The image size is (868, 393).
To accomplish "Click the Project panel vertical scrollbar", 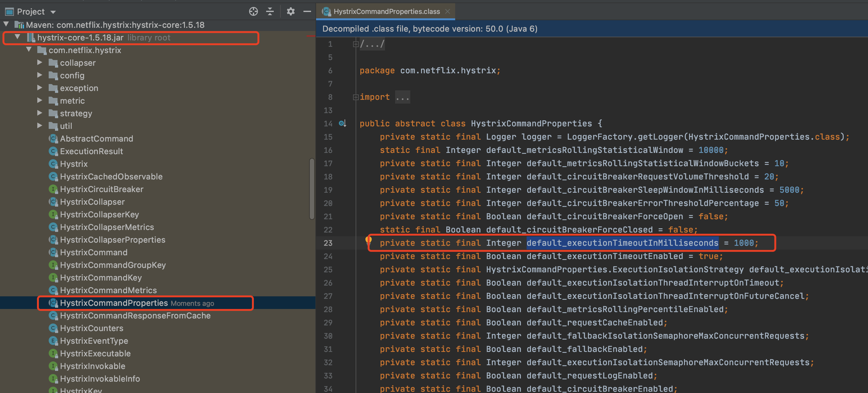I will pyautogui.click(x=312, y=189).
